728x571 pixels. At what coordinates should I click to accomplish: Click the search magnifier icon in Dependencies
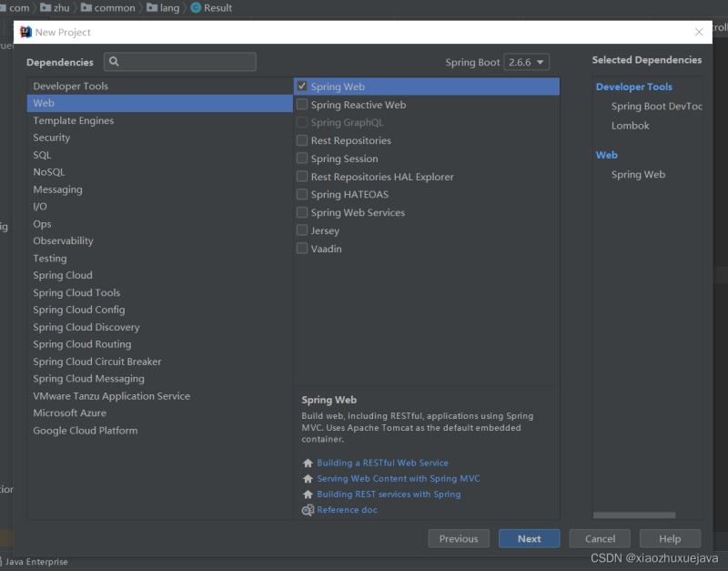pyautogui.click(x=114, y=62)
